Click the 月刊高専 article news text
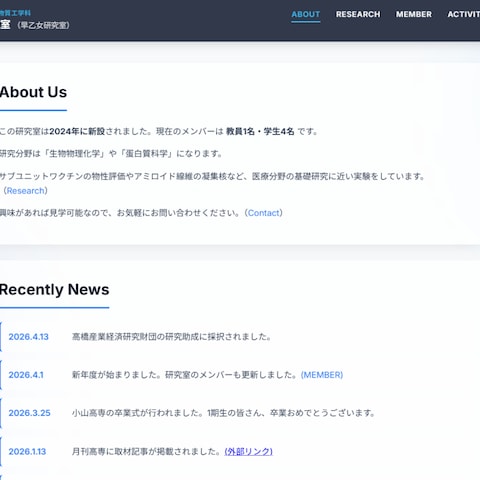Screen dimensions: 480x480 [146, 451]
